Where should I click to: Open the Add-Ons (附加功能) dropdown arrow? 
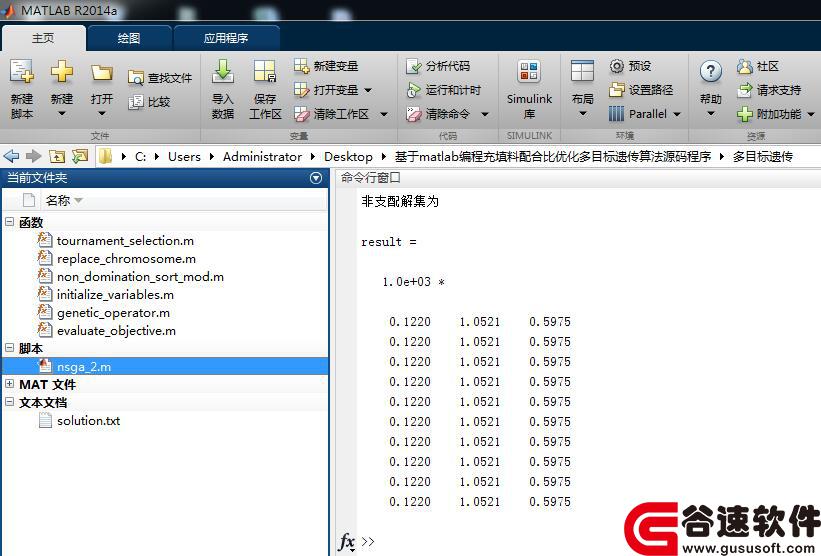click(811, 114)
